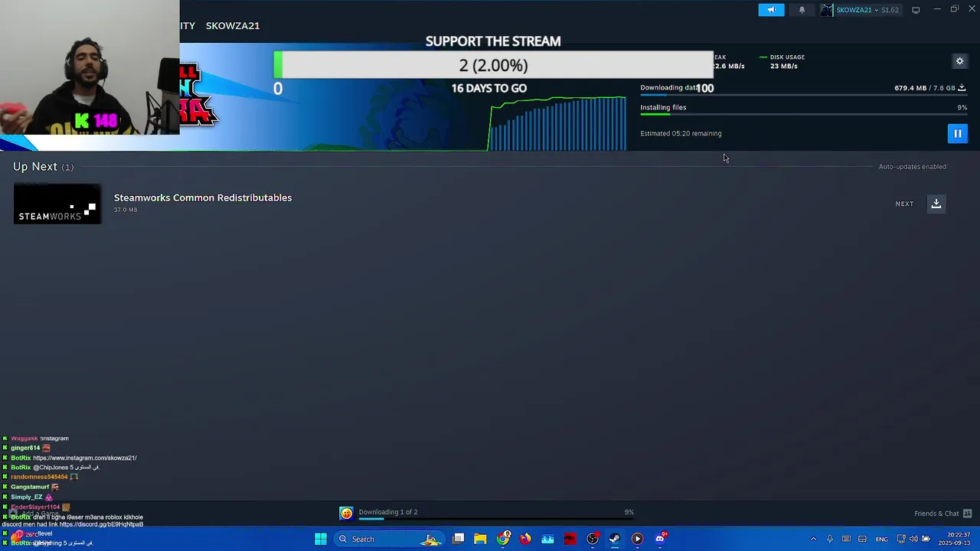
Task: Open Google Chrome from taskbar
Action: tap(503, 539)
